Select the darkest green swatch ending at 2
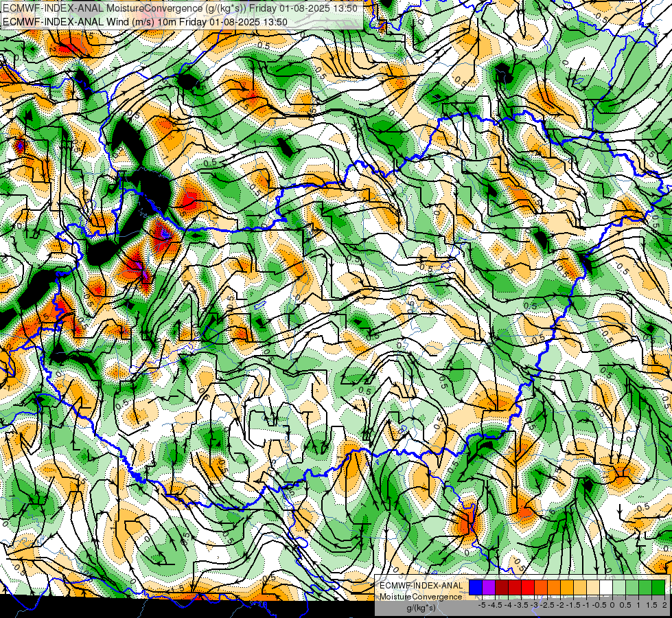 [658, 587]
